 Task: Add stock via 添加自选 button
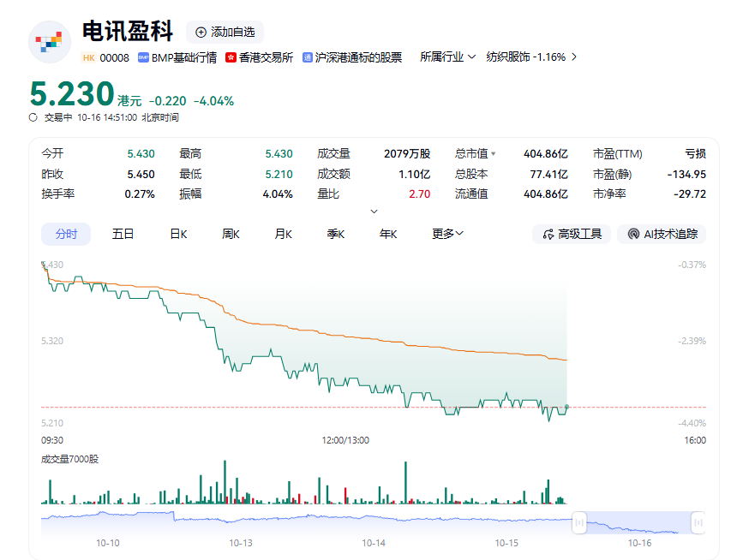click(225, 33)
